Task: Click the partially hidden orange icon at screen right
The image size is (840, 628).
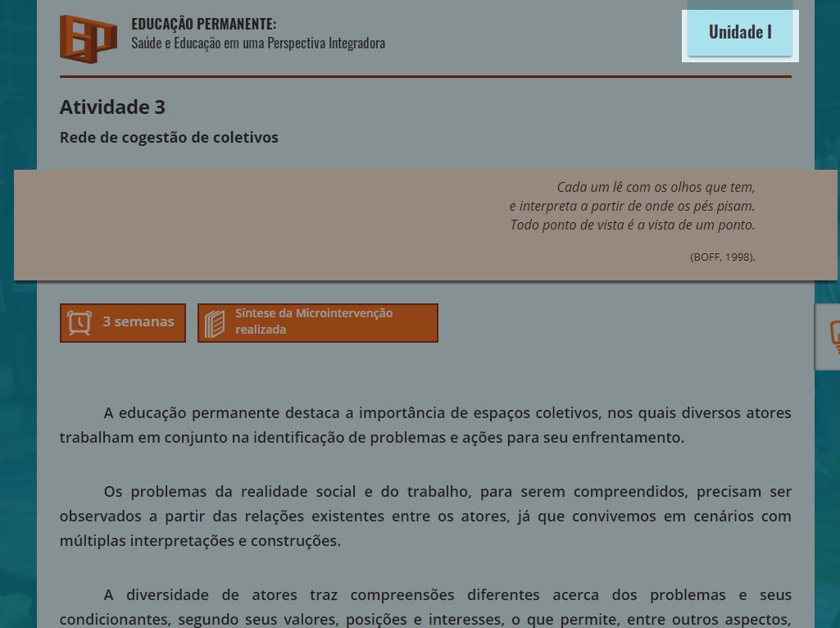Action: click(834, 336)
